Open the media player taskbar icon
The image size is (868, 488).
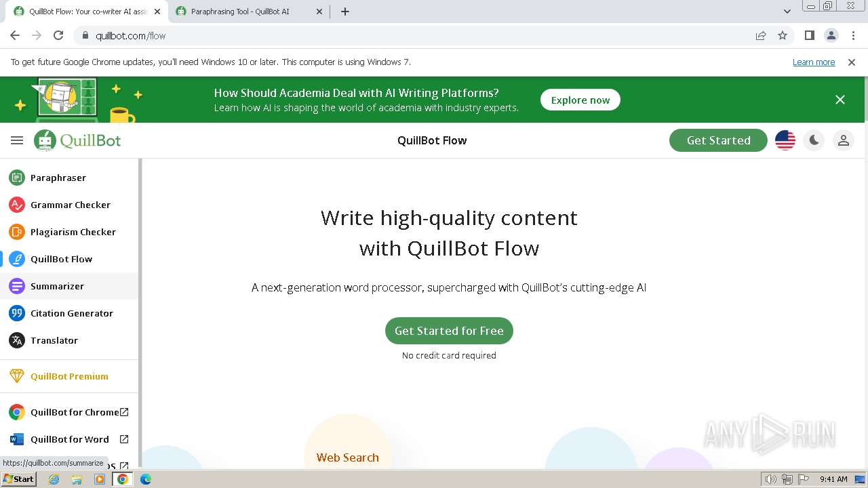(100, 479)
